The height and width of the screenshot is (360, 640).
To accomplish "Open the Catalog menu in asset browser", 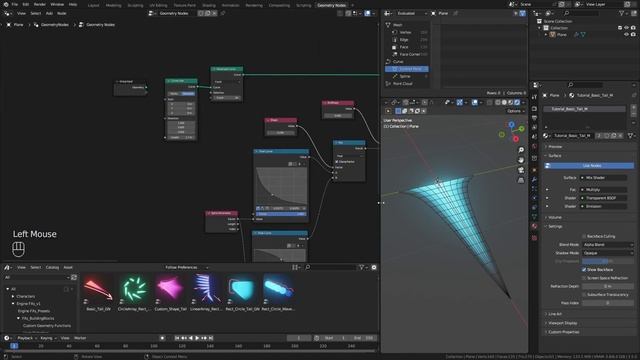I will click(52, 267).
